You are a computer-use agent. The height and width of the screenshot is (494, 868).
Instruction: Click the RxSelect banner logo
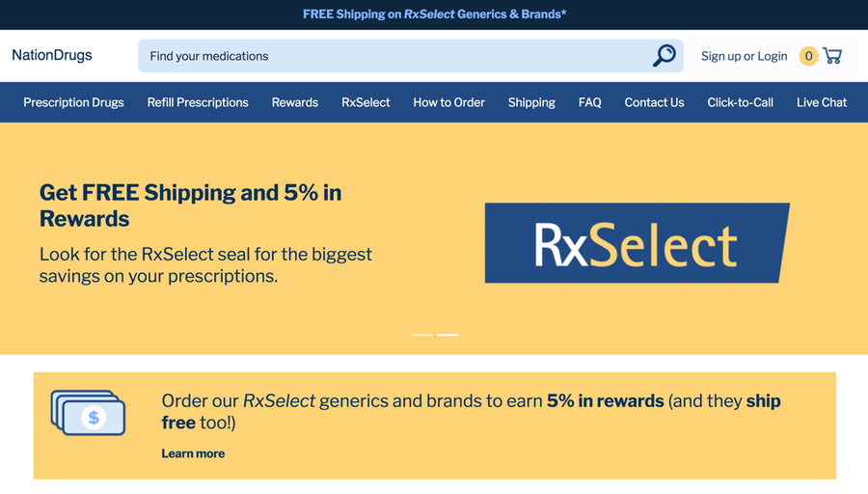(637, 243)
